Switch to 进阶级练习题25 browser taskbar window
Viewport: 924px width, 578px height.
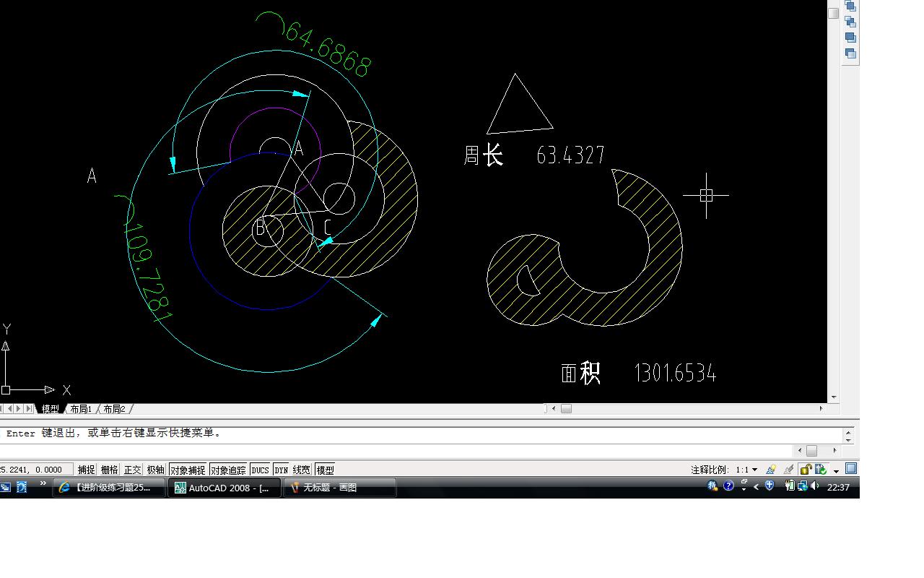tap(110, 488)
